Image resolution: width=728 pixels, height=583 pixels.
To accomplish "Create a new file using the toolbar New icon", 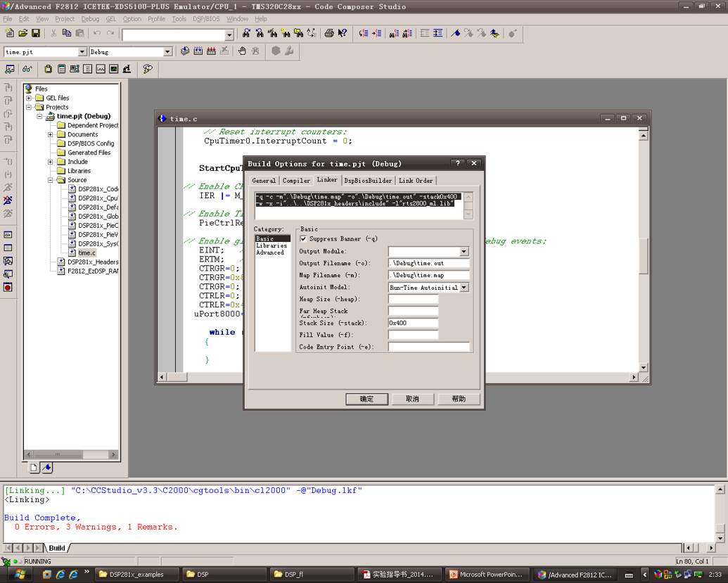I will 9,33.
